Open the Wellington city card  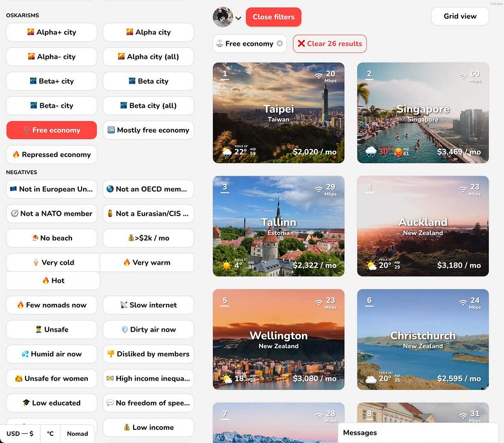coord(279,340)
